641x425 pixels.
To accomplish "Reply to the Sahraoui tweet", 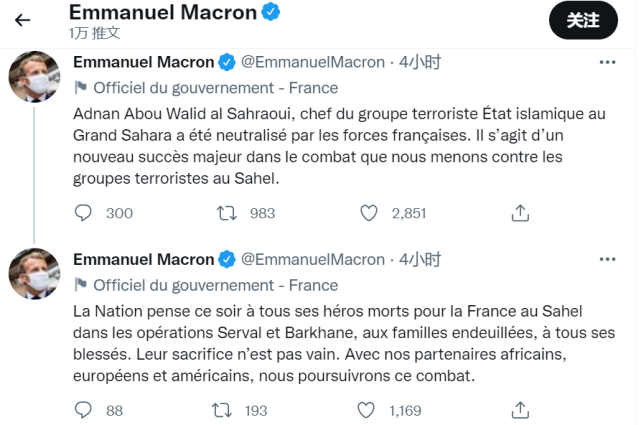I will [x=84, y=213].
